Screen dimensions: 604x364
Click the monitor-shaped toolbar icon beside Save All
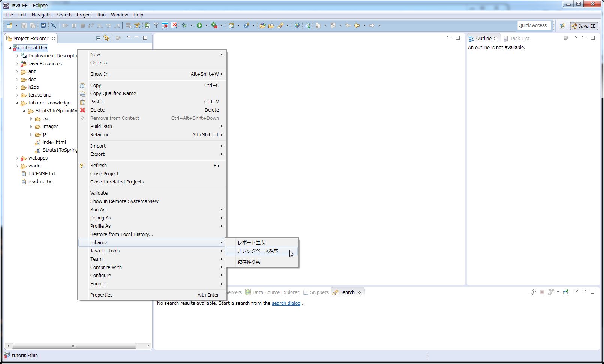[43, 25]
